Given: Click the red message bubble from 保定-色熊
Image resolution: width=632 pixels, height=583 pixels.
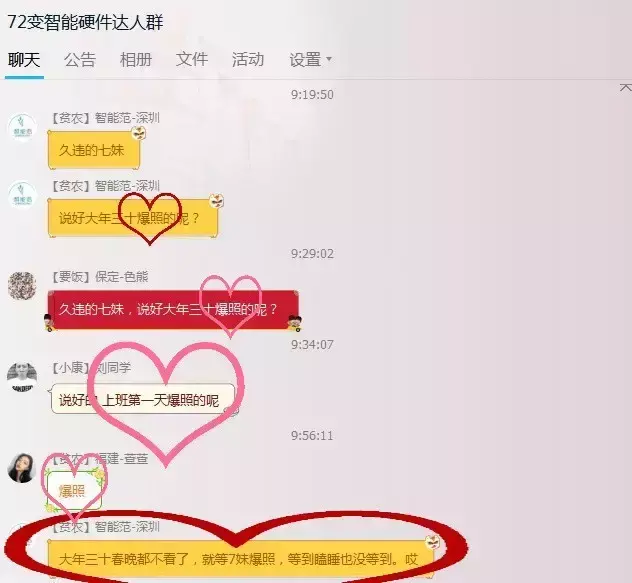Looking at the screenshot, I should coord(174,310).
